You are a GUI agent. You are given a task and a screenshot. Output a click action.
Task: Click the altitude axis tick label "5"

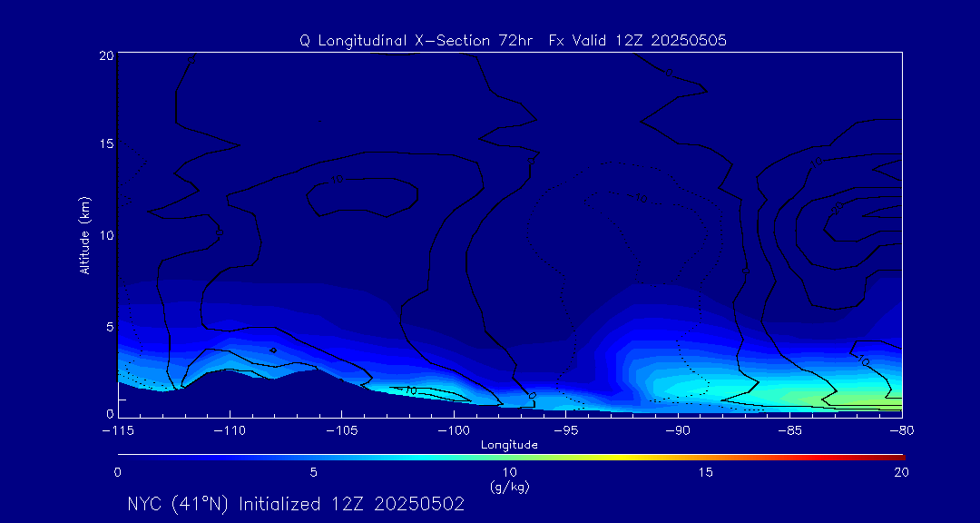(x=110, y=327)
